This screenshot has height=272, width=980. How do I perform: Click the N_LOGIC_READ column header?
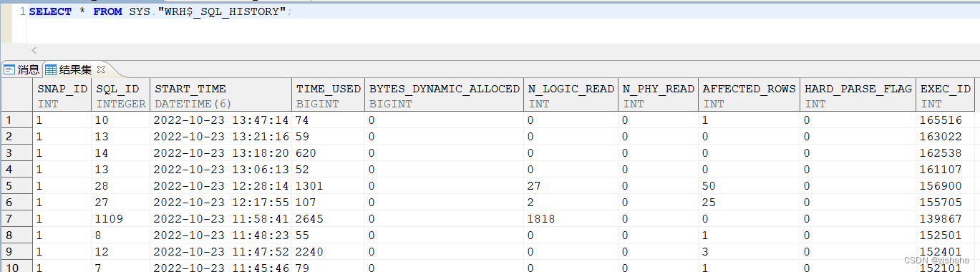[571, 95]
